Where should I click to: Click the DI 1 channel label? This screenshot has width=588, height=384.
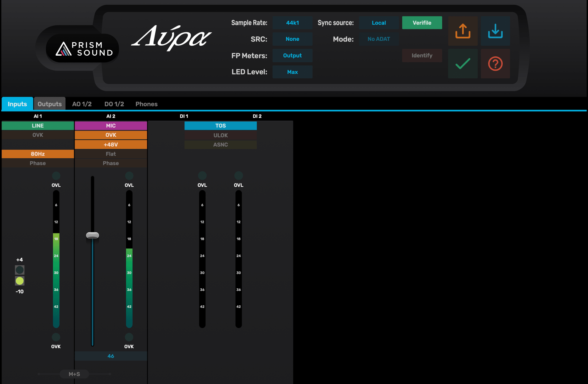[x=184, y=116]
